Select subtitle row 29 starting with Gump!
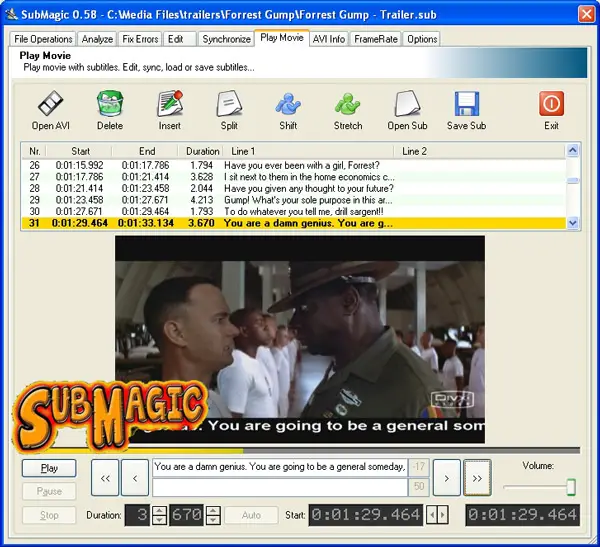This screenshot has height=547, width=600. (293, 200)
